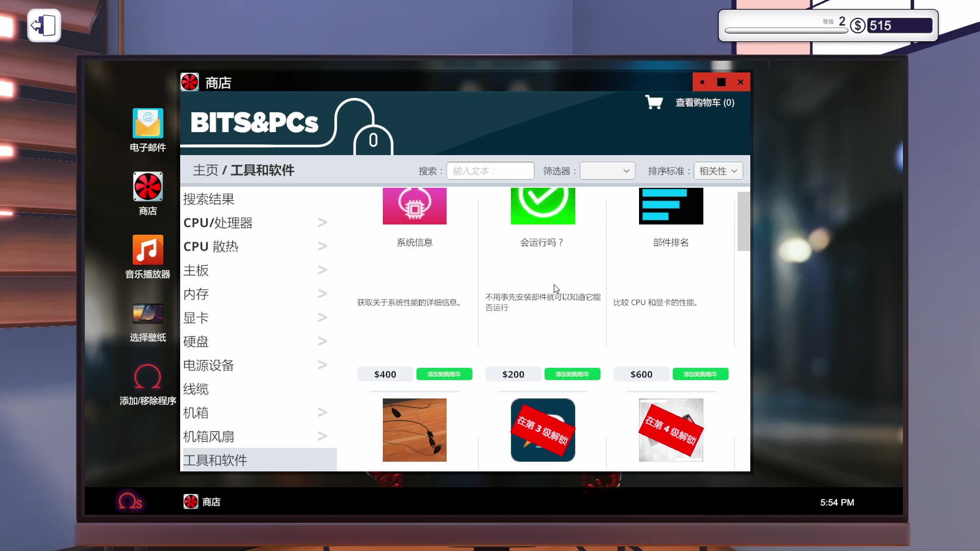Open 查看购物车 (0) link
Image resolution: width=980 pixels, height=551 pixels.
[x=705, y=103]
